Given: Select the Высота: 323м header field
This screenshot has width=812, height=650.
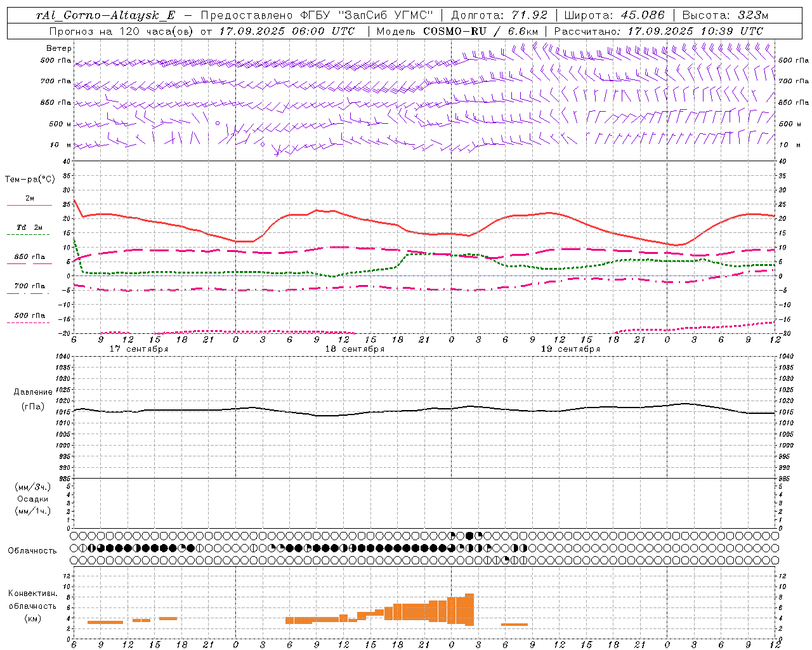Looking at the screenshot, I should tap(725, 15).
